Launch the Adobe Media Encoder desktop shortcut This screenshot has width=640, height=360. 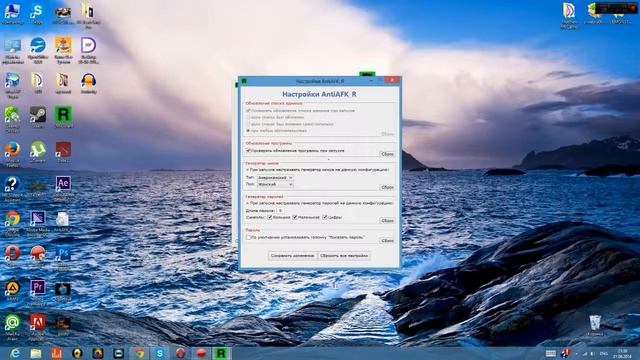(x=38, y=224)
